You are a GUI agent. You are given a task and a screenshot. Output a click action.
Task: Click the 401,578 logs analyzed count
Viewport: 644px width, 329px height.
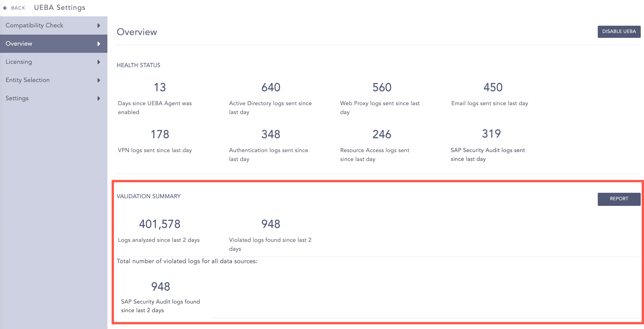click(x=159, y=224)
